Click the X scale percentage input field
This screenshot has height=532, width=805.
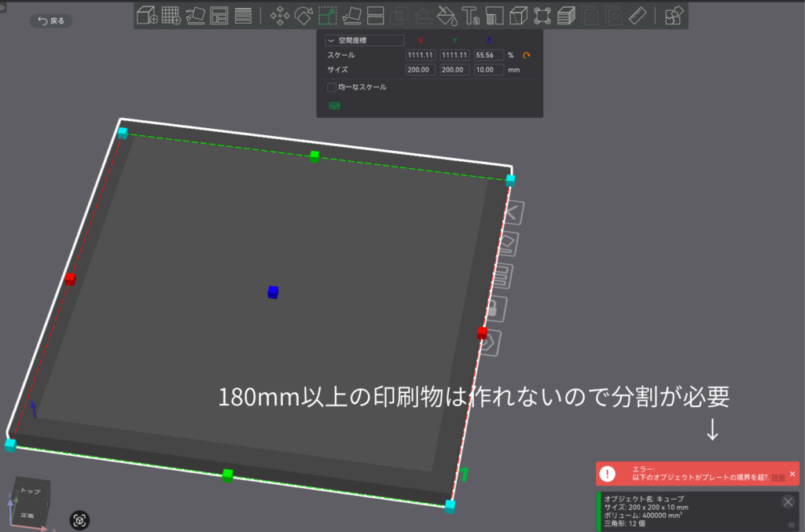click(x=420, y=55)
